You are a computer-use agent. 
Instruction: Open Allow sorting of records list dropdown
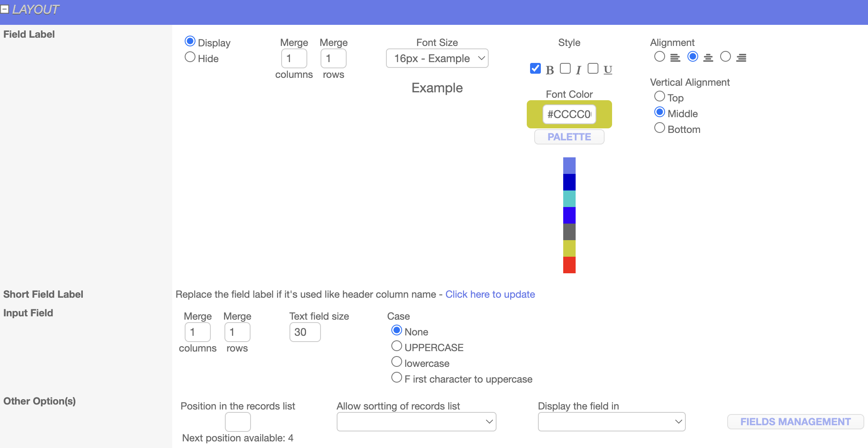pos(416,422)
